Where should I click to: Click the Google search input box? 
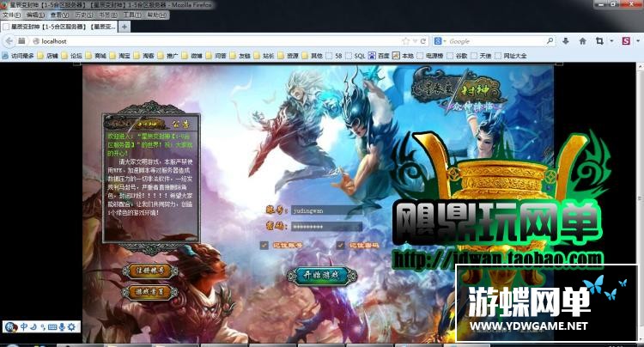[496, 41]
